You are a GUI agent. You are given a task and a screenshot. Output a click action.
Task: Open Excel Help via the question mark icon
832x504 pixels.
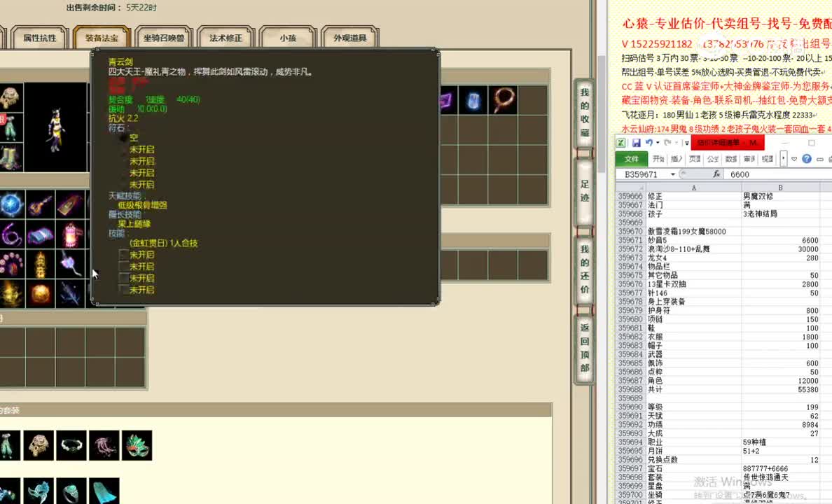tap(807, 159)
